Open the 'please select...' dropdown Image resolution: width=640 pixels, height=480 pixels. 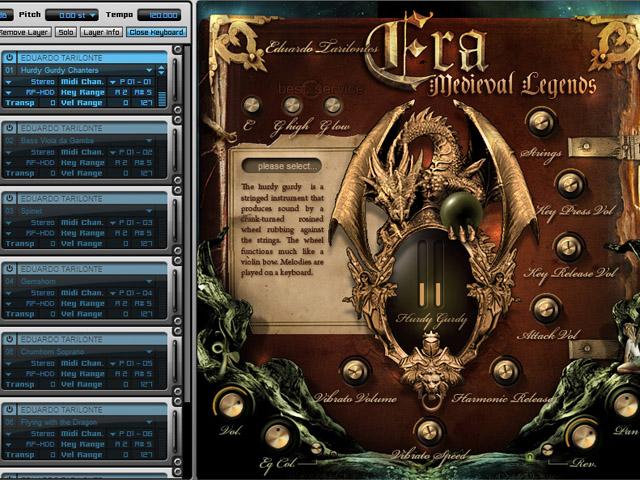pyautogui.click(x=282, y=166)
